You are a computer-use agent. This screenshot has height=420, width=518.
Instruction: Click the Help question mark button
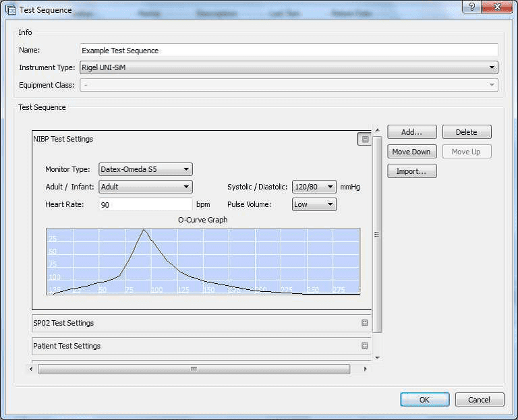pyautogui.click(x=471, y=7)
